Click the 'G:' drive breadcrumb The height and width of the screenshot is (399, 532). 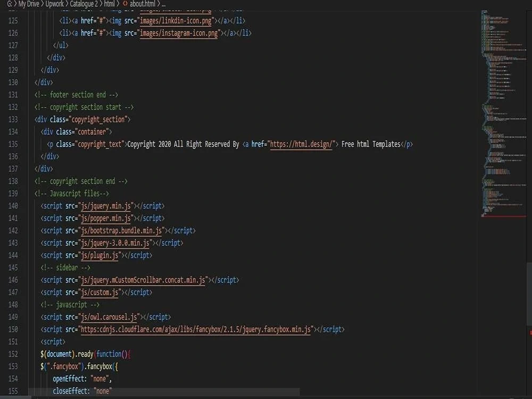[x=10, y=4]
